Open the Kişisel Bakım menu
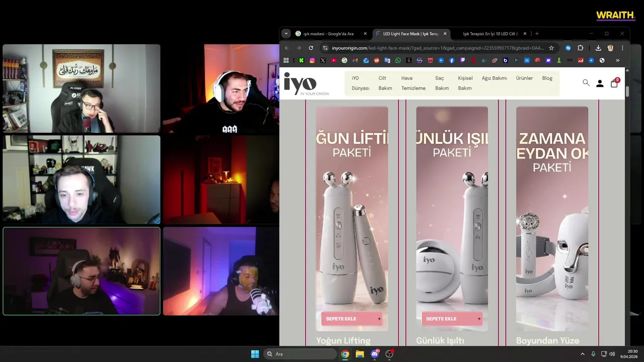 click(465, 83)
